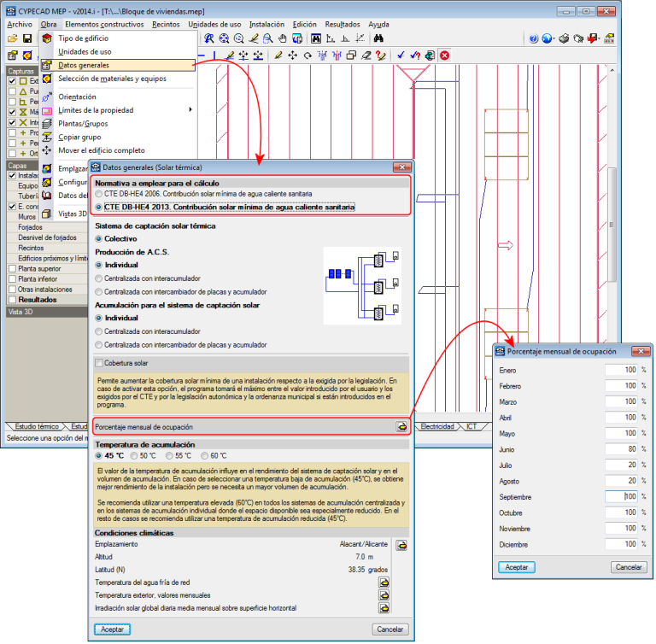Click Aceptar in Porcentaje mensual dialog

pyautogui.click(x=517, y=567)
